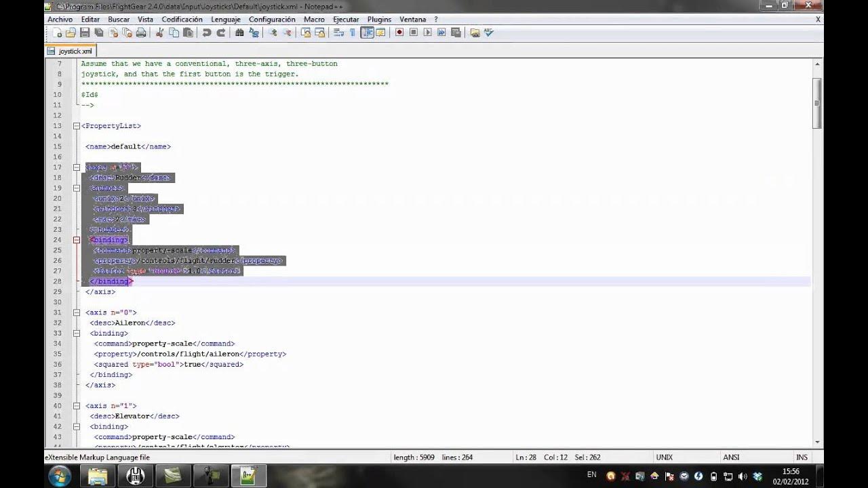Click the spell-check ABC toolbar icon
Image resolution: width=868 pixels, height=488 pixels.
pos(489,33)
